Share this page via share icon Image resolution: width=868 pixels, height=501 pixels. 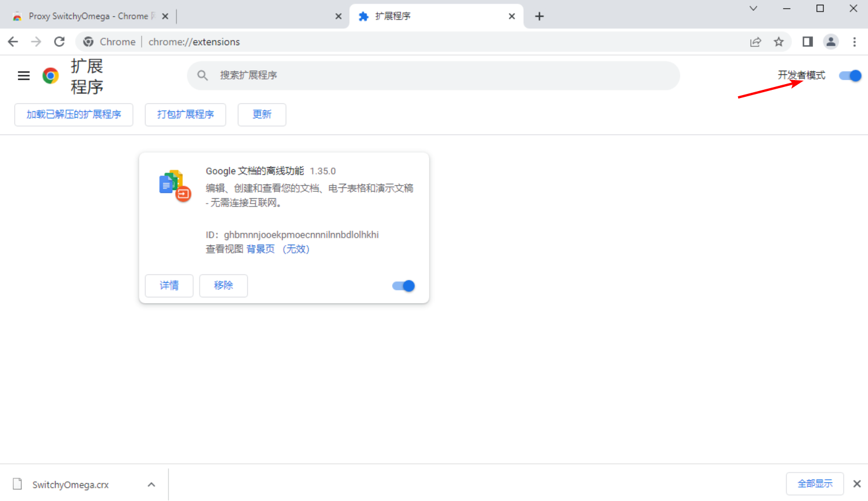tap(755, 42)
